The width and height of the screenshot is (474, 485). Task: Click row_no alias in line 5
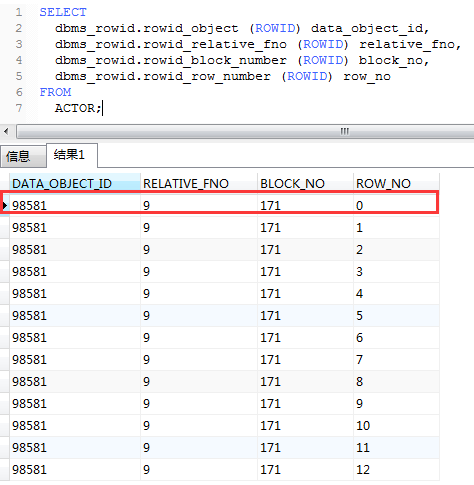point(367,77)
